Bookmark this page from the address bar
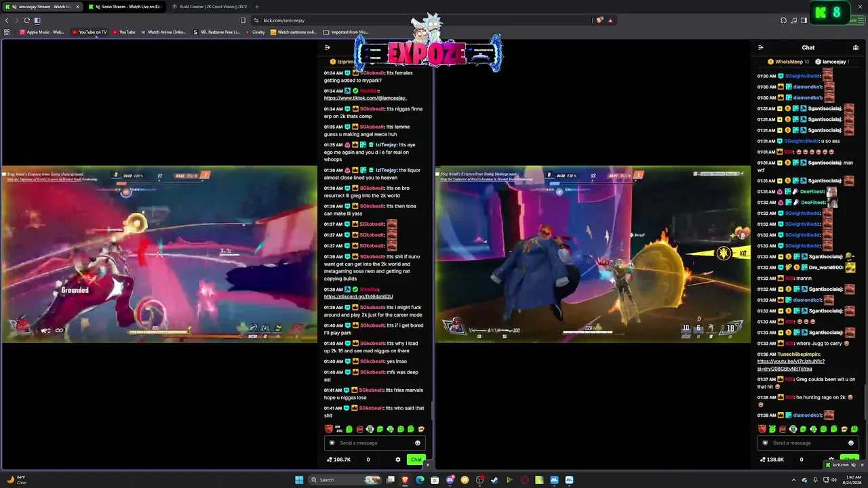The image size is (868, 488). pos(243,20)
